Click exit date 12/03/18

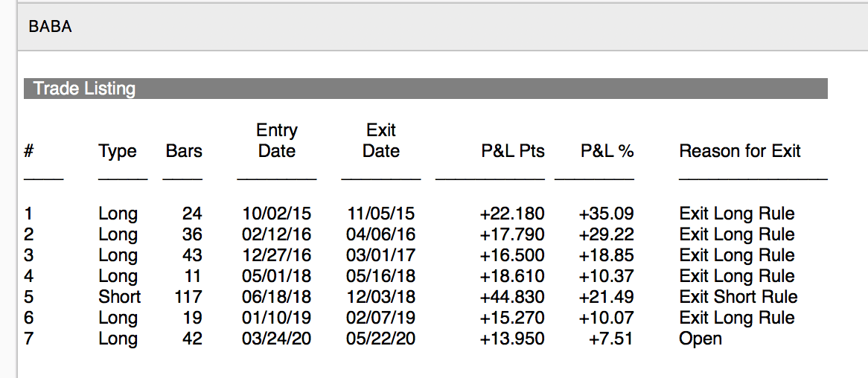(381, 297)
